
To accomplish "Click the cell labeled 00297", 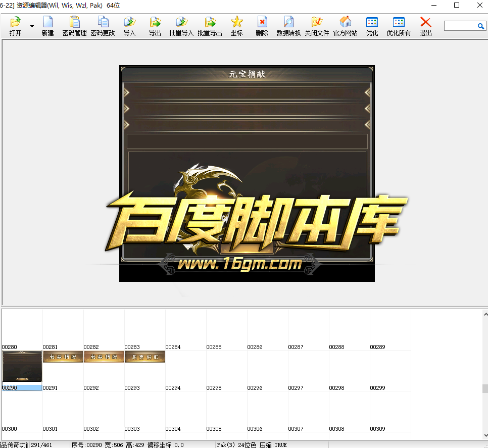I will point(309,371).
